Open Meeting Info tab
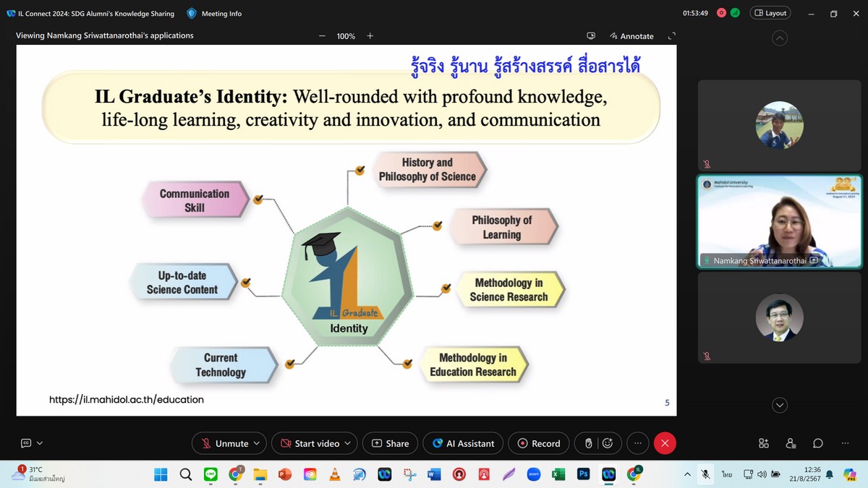Screen dimensions: 868x488 [214, 14]
